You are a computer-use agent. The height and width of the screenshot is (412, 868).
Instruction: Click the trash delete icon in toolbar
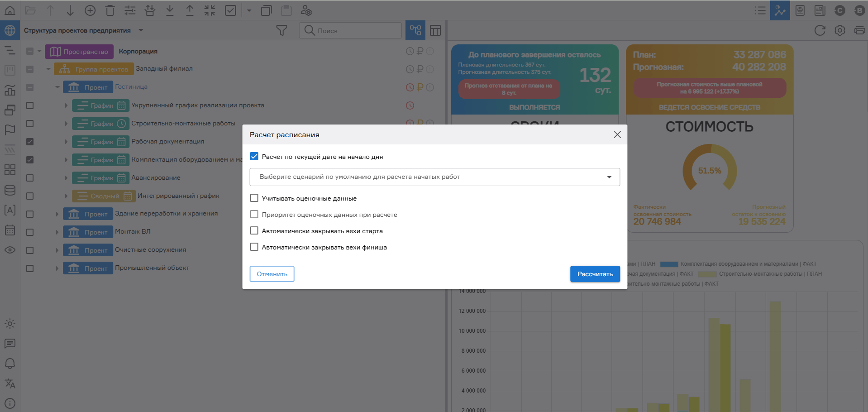110,10
